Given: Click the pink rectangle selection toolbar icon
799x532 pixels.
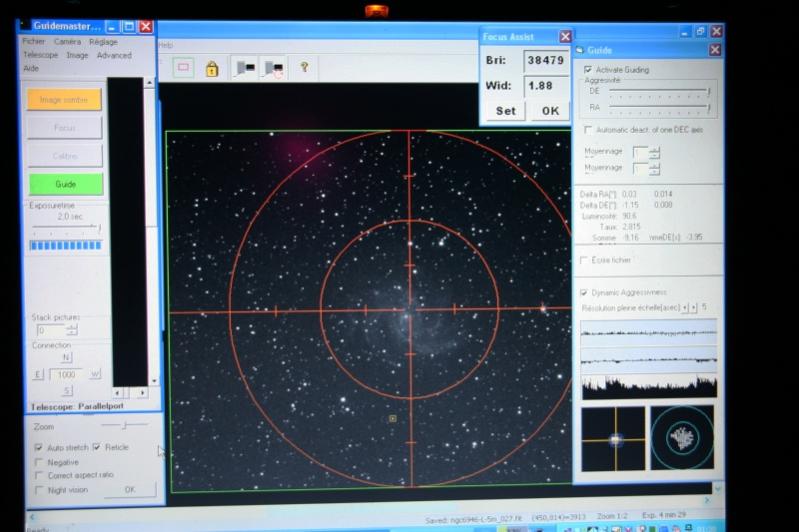Looking at the screenshot, I should pyautogui.click(x=183, y=68).
